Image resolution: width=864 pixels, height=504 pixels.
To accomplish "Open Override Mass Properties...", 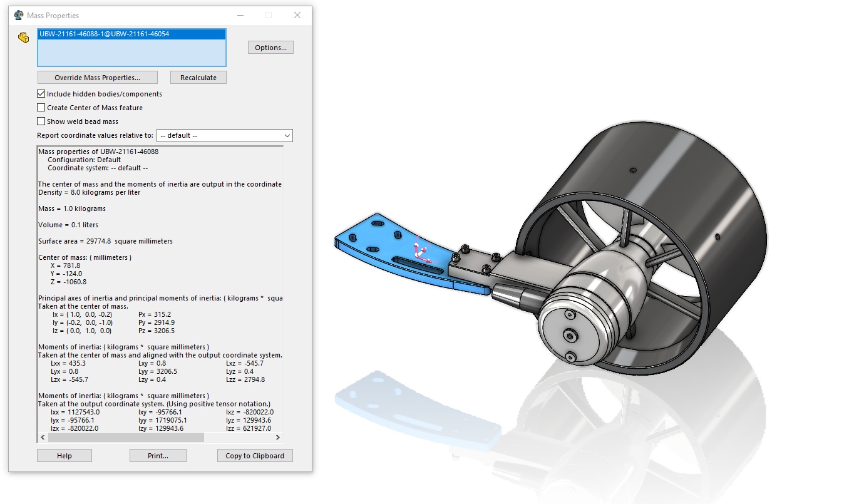I will point(97,78).
